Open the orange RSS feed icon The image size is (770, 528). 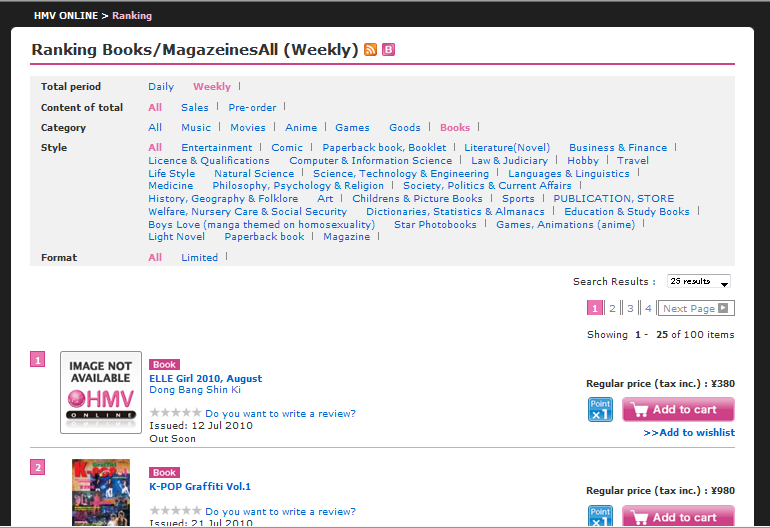pos(370,50)
